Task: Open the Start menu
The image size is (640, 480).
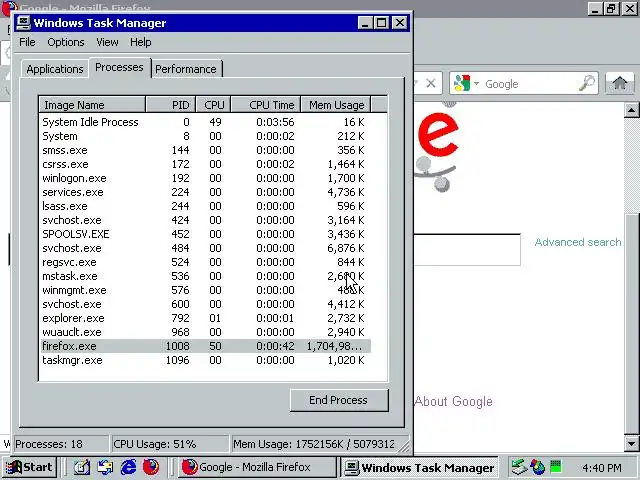Action: point(29,467)
